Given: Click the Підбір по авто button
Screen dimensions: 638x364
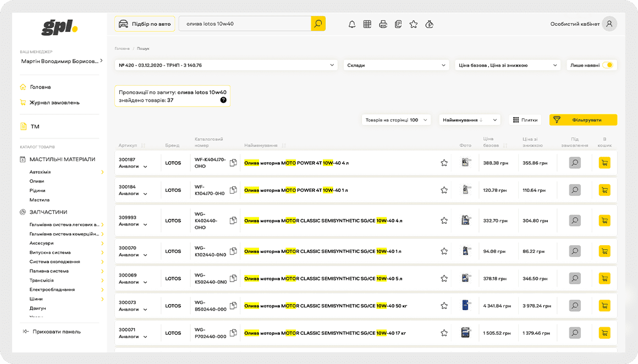Looking at the screenshot, I should (x=145, y=24).
